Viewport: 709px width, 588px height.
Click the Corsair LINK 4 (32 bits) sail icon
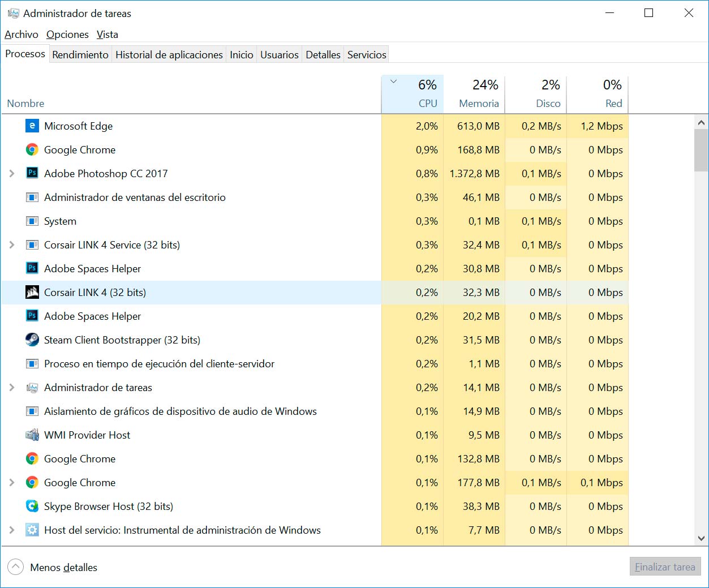(x=32, y=292)
